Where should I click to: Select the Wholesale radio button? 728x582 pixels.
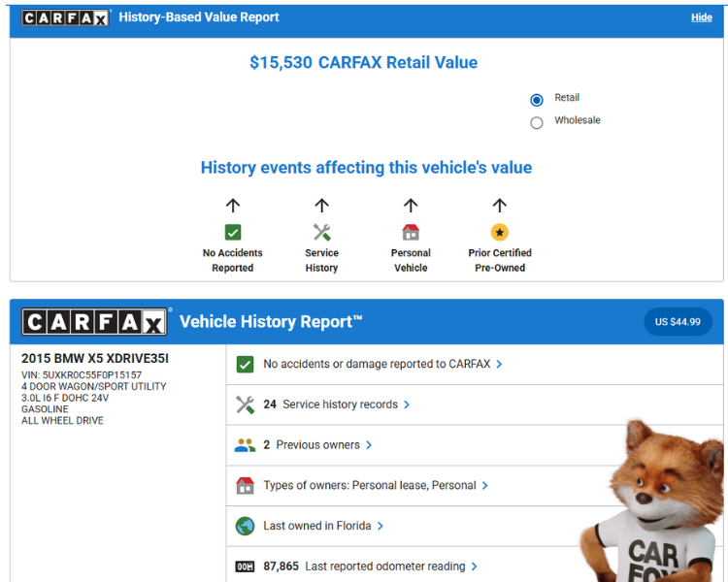[x=536, y=122]
